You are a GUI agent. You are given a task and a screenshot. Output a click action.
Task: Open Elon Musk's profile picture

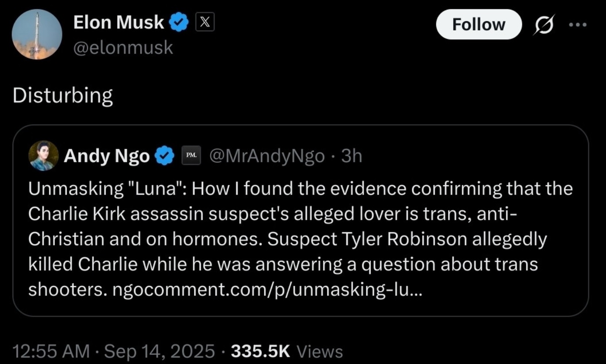[37, 34]
